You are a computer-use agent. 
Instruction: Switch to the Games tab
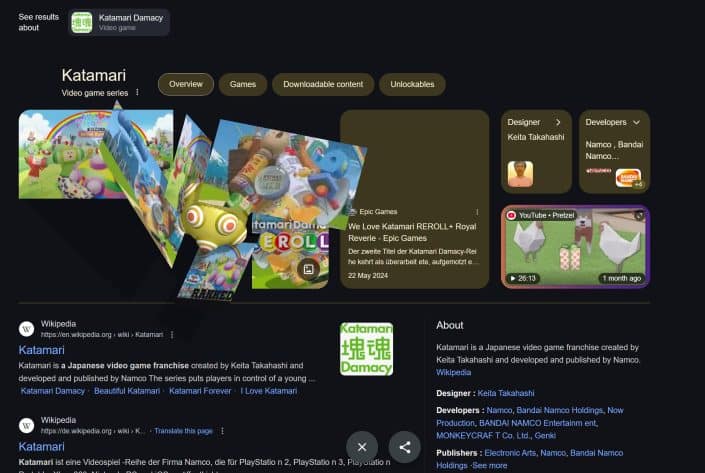click(243, 85)
